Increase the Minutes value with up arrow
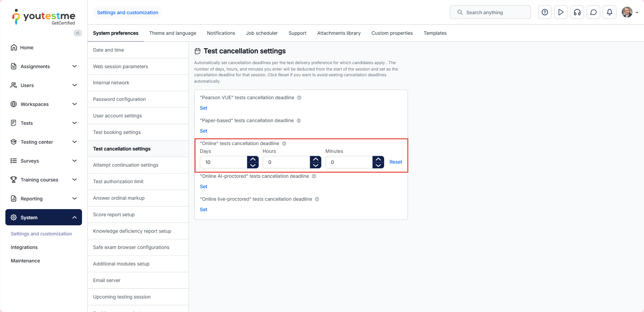The image size is (644, 312). 378,159
